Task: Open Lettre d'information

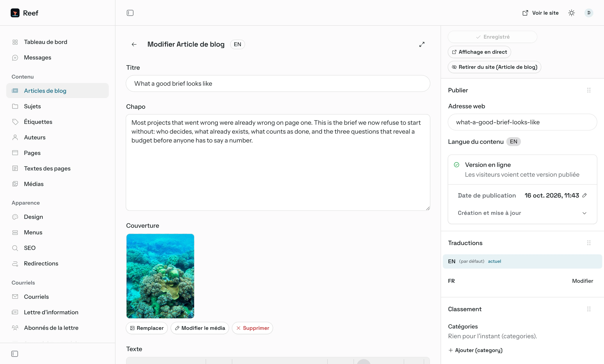Action: coord(57,312)
